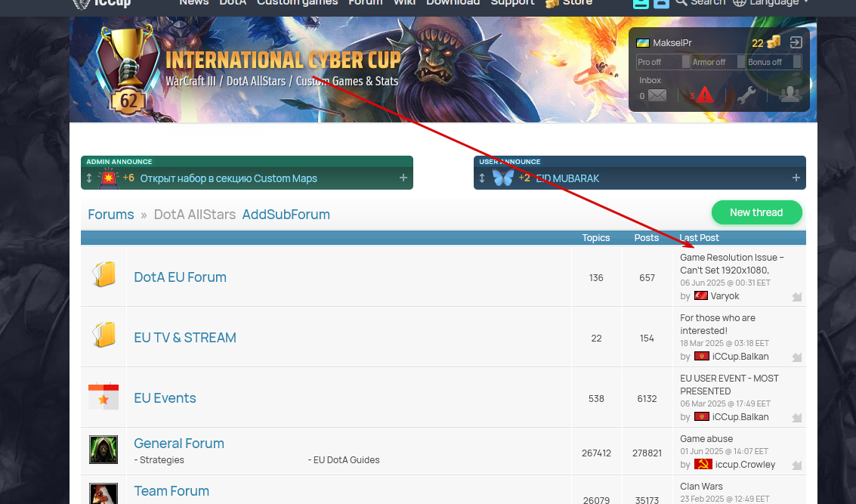Screen dimensions: 856x504
Task: Open the DotA menu
Action: click(x=233, y=3)
